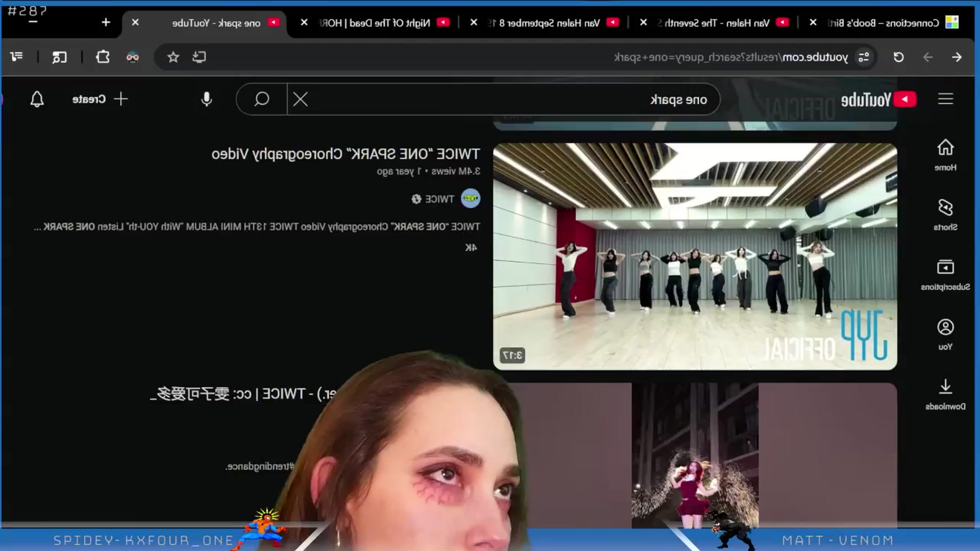Open the browser extensions puzzle icon
This screenshot has height=551, width=980.
click(103, 57)
